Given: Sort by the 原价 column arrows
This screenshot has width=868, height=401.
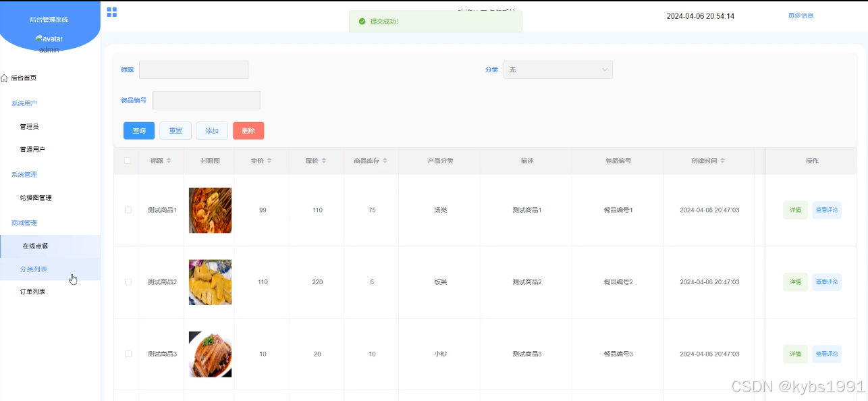Looking at the screenshot, I should pos(324,161).
